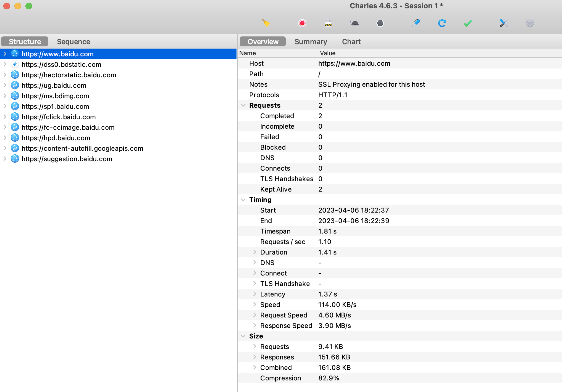Toggle breakpoints hexagon icon

(x=380, y=23)
